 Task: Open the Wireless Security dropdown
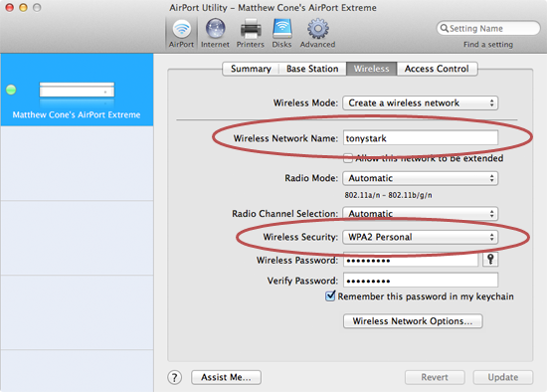[421, 237]
